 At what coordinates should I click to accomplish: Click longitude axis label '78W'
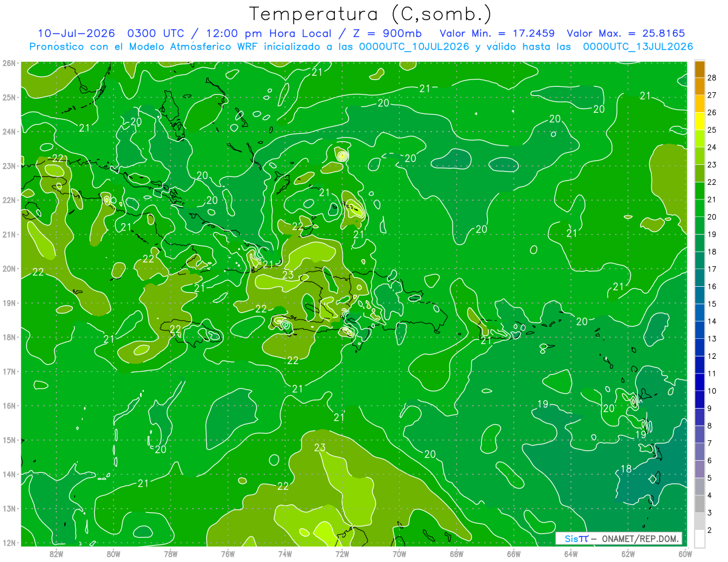coord(170,553)
